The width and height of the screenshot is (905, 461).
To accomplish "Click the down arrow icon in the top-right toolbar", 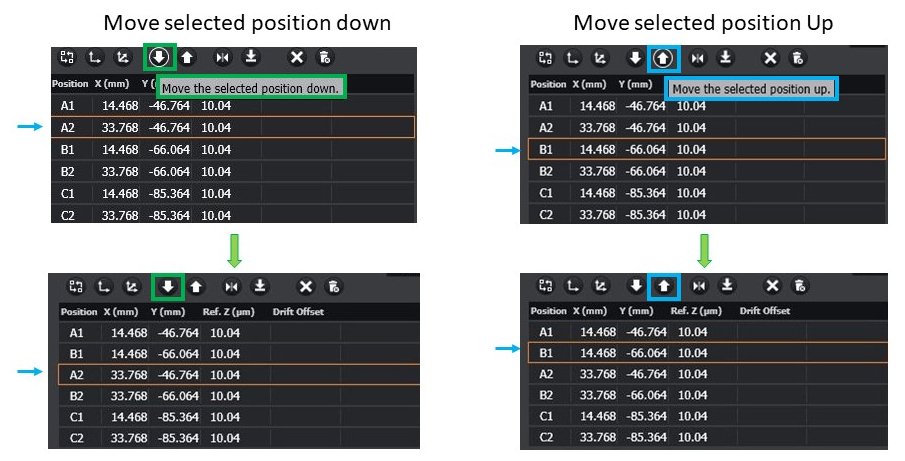I will (x=634, y=58).
